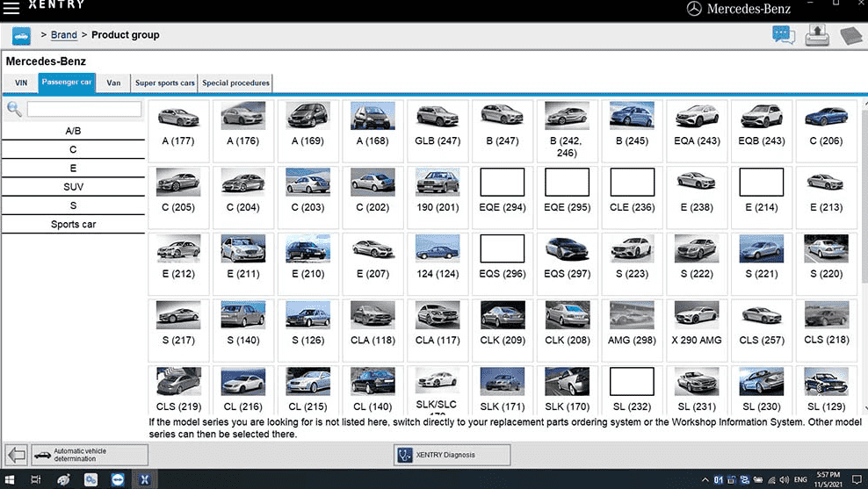Select the E (213) model

pyautogui.click(x=826, y=197)
